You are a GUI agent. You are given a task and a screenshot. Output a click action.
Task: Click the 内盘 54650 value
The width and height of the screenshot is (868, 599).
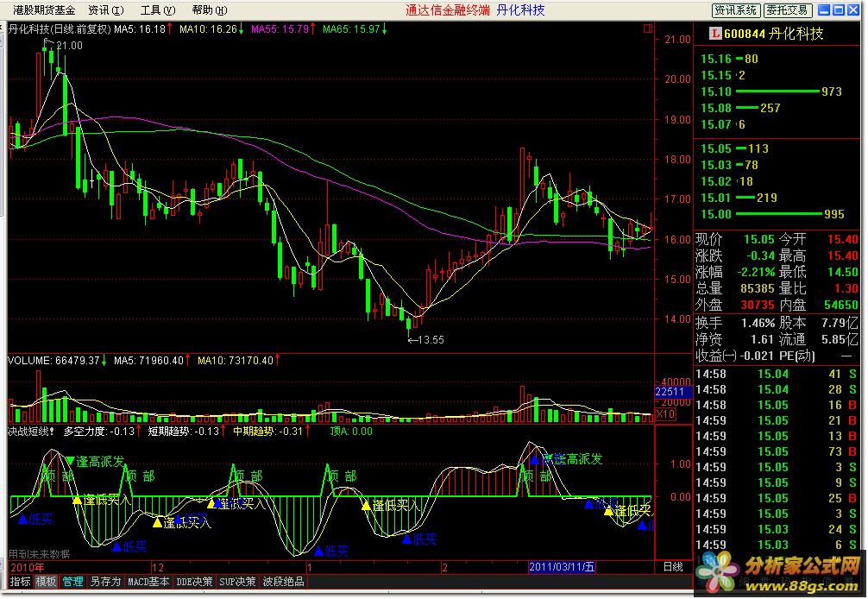click(x=841, y=306)
